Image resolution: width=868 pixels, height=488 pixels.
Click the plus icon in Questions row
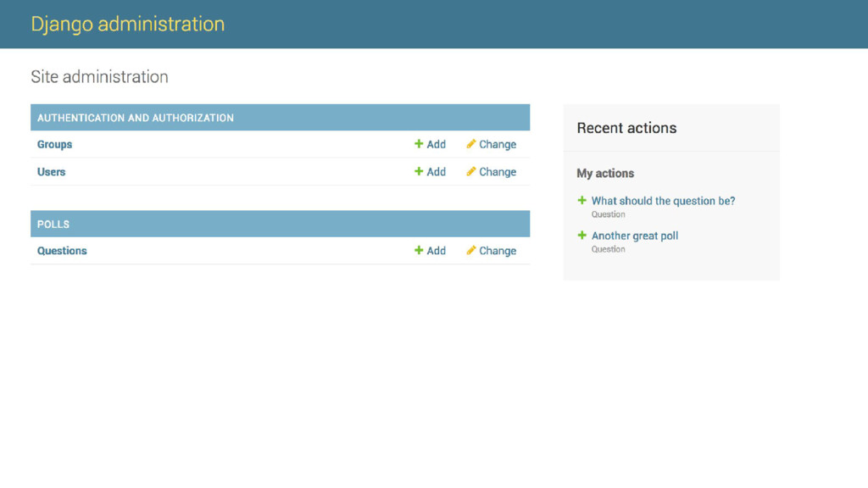pos(419,250)
